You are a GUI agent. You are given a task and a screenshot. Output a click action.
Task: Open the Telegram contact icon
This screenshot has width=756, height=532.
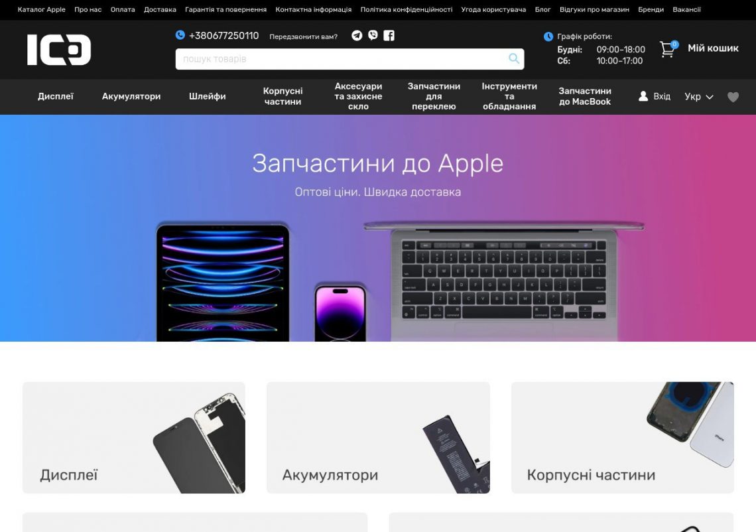click(357, 36)
